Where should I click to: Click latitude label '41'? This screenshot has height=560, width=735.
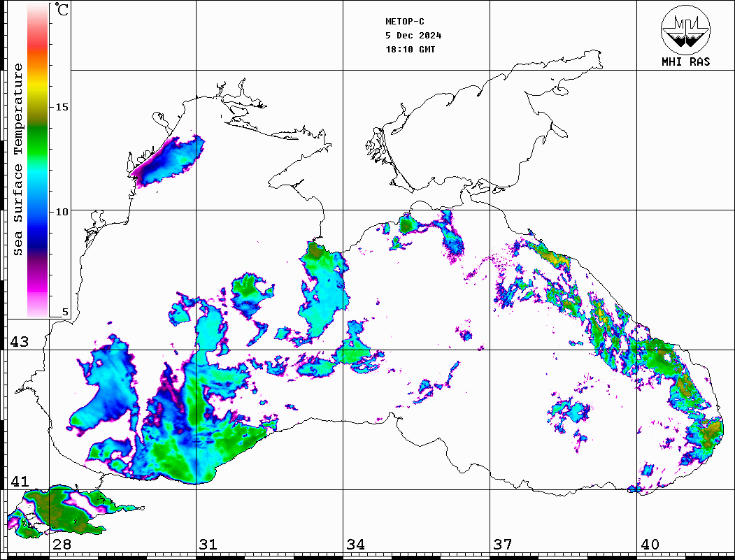click(x=20, y=481)
